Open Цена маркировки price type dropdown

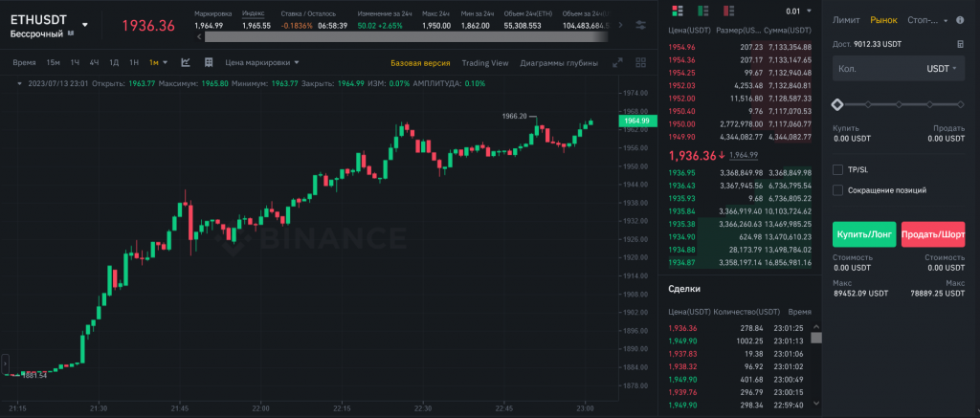point(254,63)
